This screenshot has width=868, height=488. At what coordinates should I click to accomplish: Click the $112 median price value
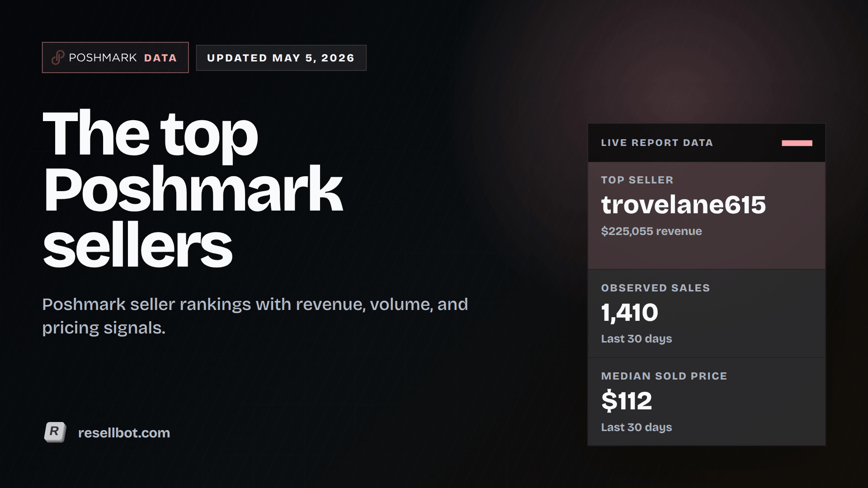pos(627,401)
